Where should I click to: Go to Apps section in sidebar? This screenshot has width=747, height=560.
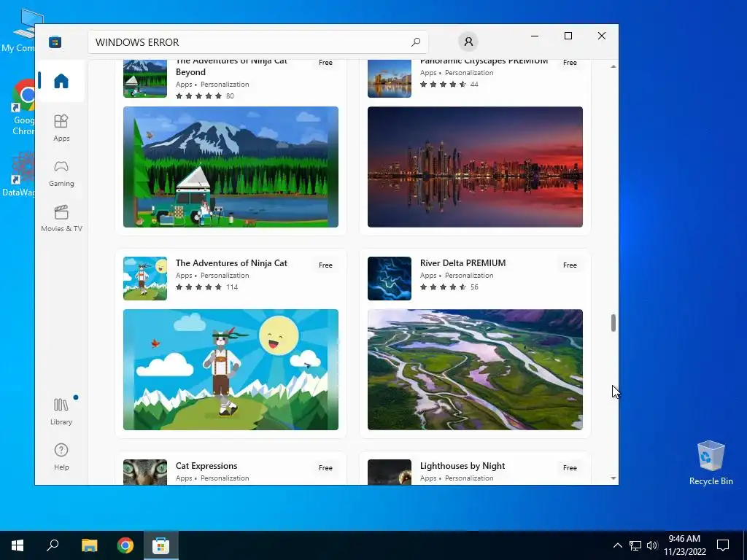pyautogui.click(x=61, y=128)
